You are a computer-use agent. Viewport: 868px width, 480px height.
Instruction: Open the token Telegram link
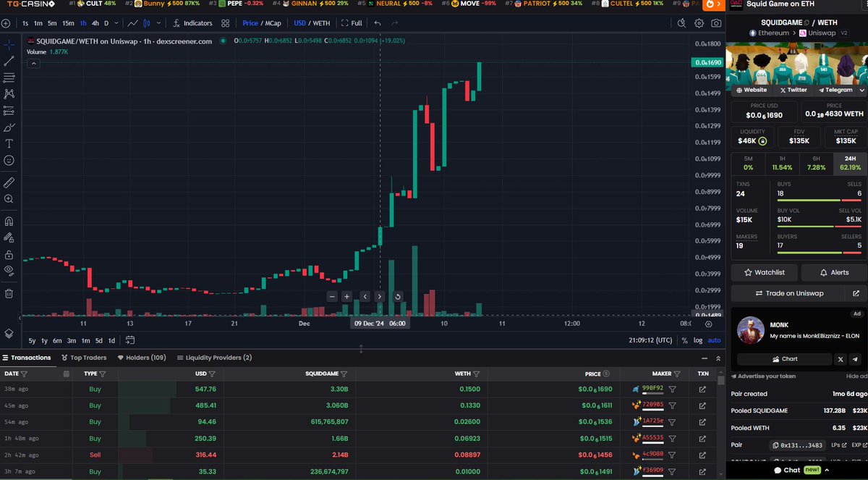tap(835, 90)
